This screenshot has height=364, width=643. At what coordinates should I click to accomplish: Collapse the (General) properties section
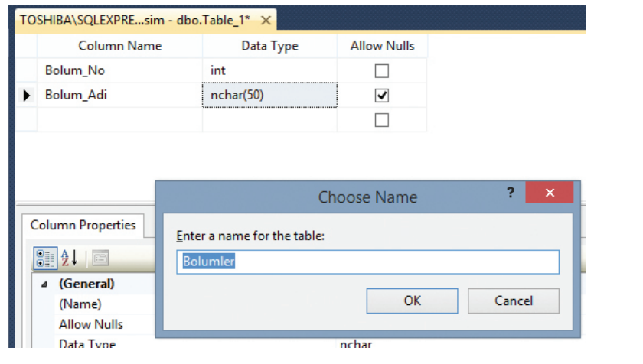43,284
